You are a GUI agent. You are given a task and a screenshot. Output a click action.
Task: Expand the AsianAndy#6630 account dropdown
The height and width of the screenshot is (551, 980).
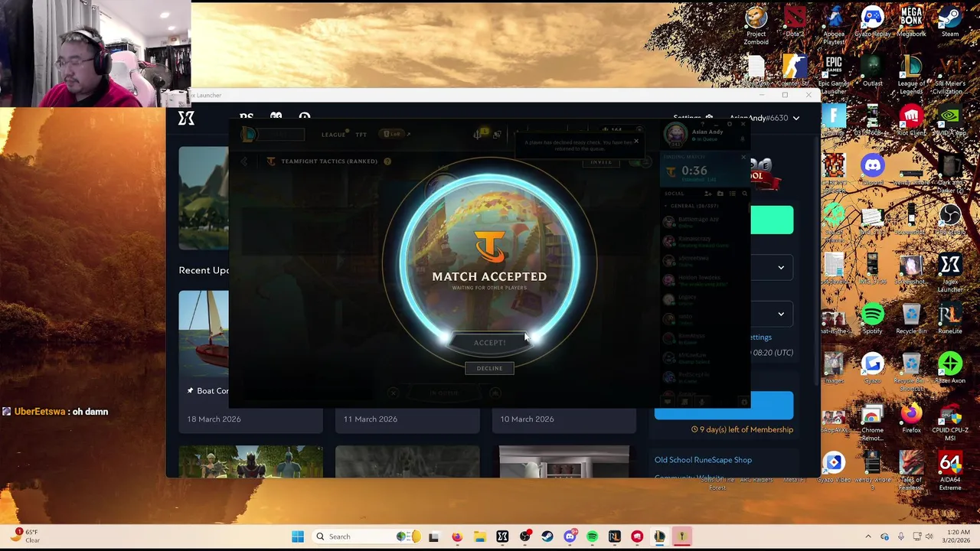(796, 118)
